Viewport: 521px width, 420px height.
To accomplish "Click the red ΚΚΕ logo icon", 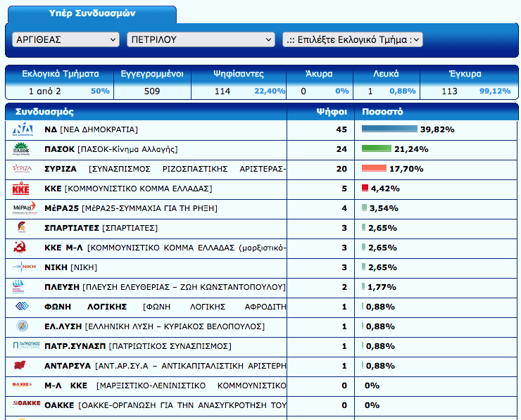I will (x=22, y=189).
